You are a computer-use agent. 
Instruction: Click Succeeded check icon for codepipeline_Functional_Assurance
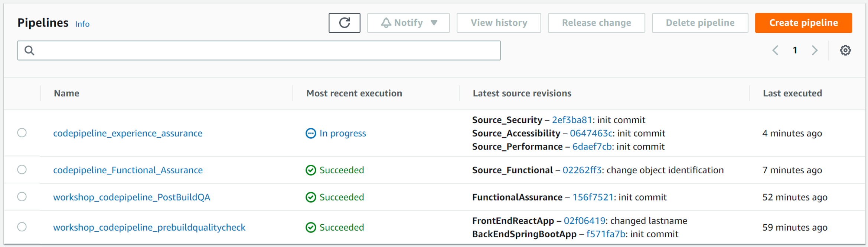tap(310, 170)
